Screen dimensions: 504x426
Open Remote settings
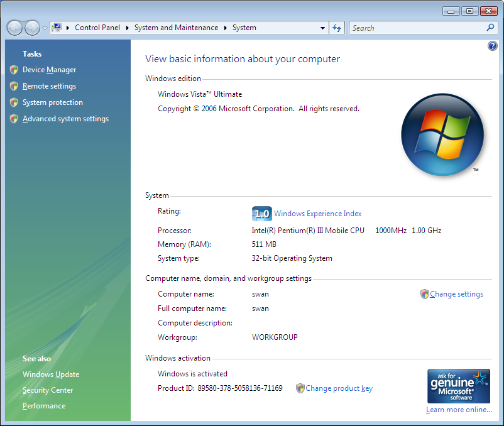(x=49, y=86)
